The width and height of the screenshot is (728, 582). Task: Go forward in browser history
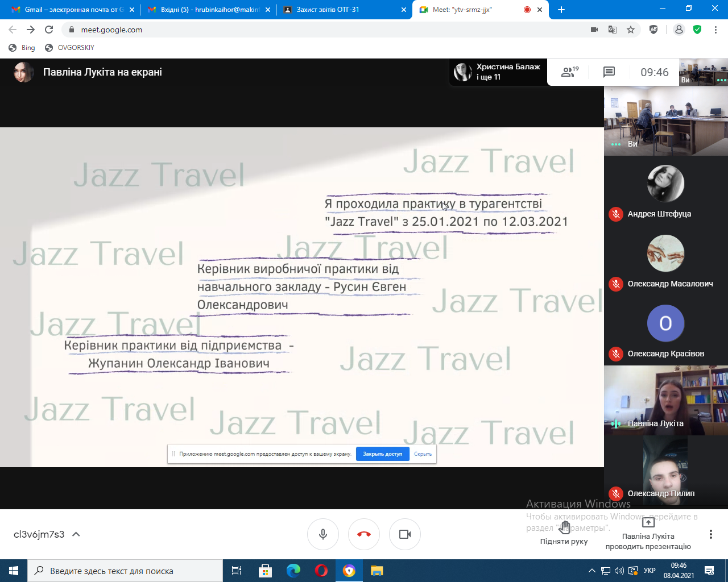(31, 30)
